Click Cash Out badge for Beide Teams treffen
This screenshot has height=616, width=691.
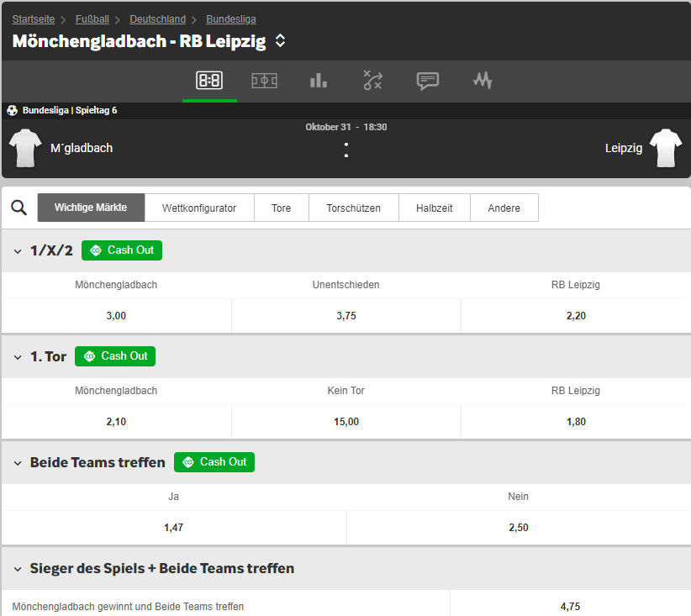click(214, 462)
